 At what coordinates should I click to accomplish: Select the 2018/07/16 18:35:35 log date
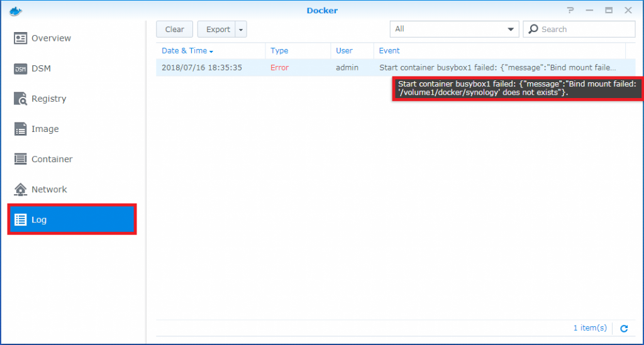[x=202, y=68]
